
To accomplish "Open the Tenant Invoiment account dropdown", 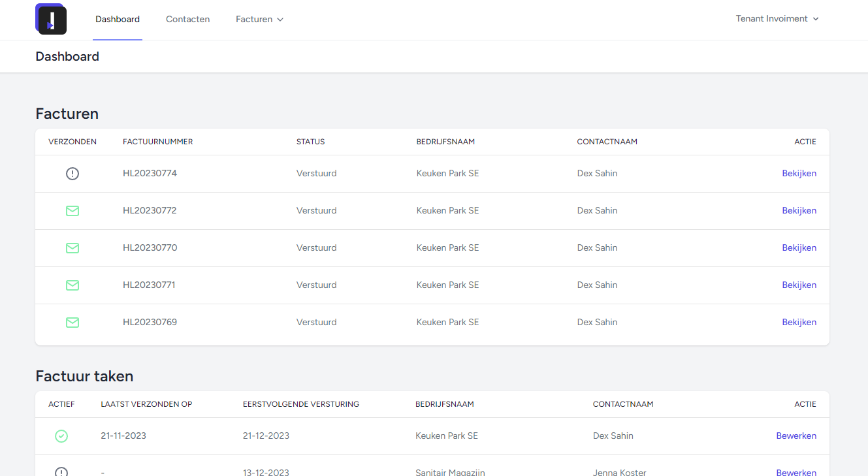I will [777, 19].
